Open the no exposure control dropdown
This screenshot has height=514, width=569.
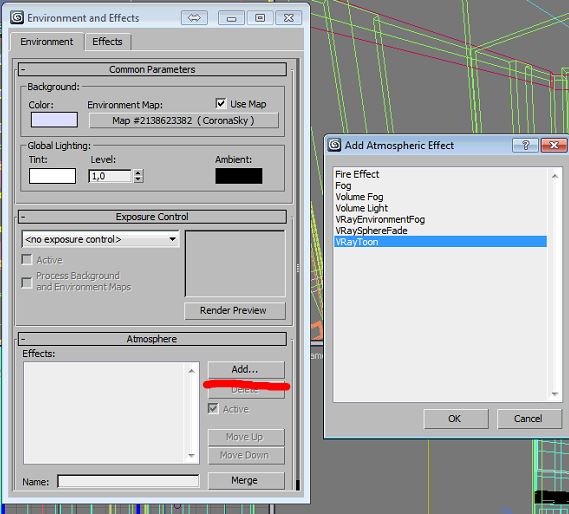(x=101, y=239)
